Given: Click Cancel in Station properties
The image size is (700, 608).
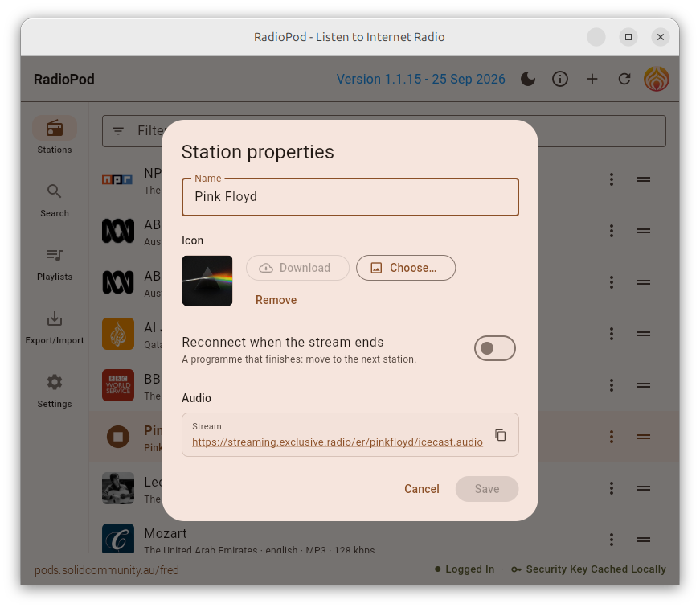Looking at the screenshot, I should tap(422, 489).
